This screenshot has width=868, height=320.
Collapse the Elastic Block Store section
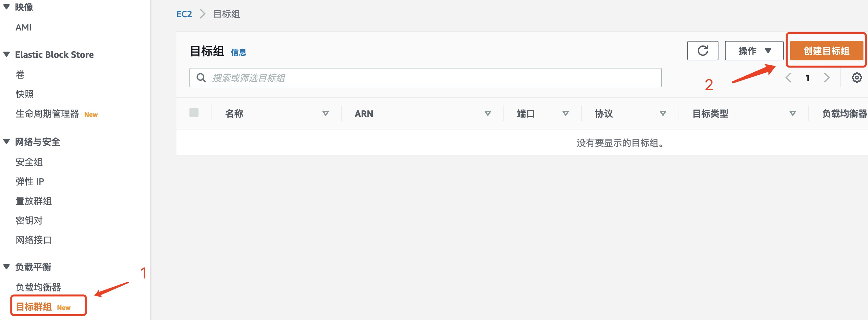click(6, 54)
